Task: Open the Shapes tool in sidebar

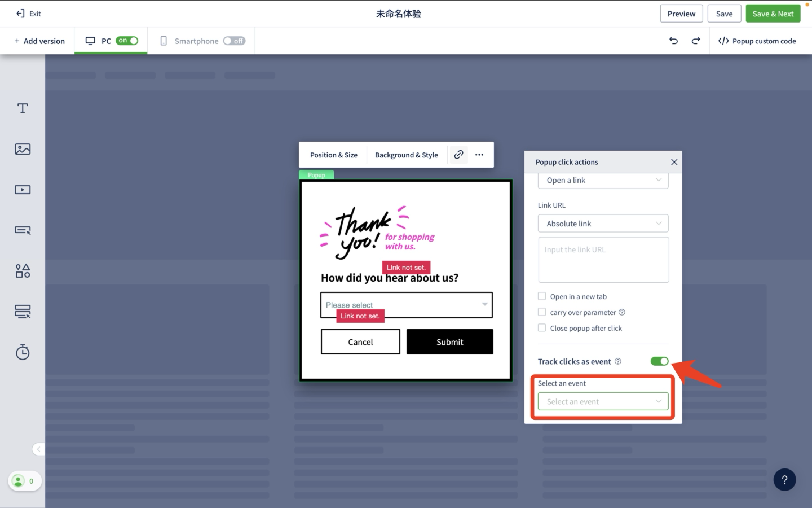Action: pyautogui.click(x=23, y=271)
